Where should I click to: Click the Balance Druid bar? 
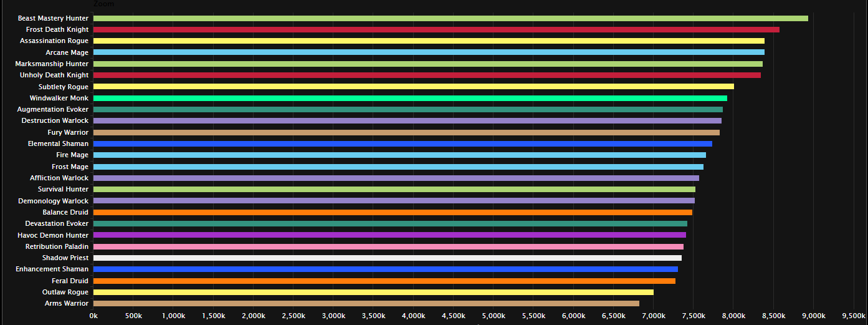click(393, 212)
